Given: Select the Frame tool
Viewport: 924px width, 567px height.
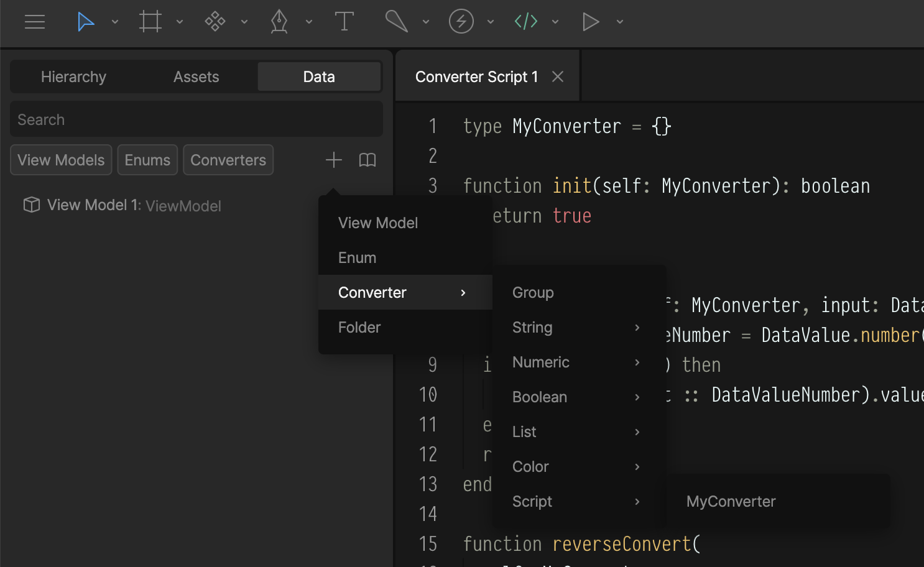Looking at the screenshot, I should [x=150, y=22].
